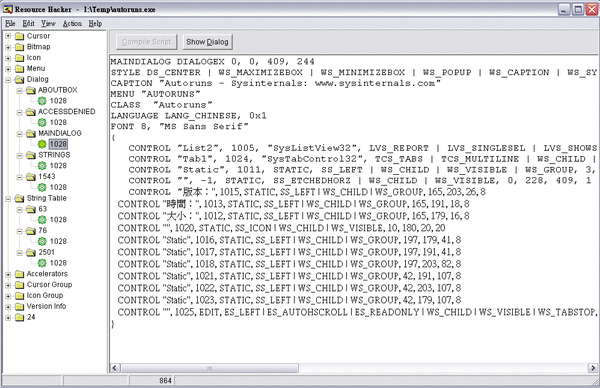The width and height of the screenshot is (600, 388).
Task: Click gear icon under string table 2501
Action: tap(42, 263)
